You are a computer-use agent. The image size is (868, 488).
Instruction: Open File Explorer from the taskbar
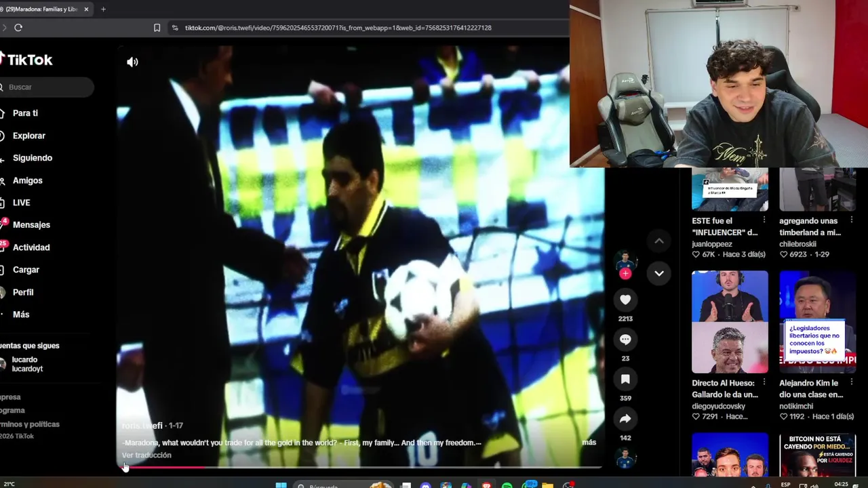[547, 485]
